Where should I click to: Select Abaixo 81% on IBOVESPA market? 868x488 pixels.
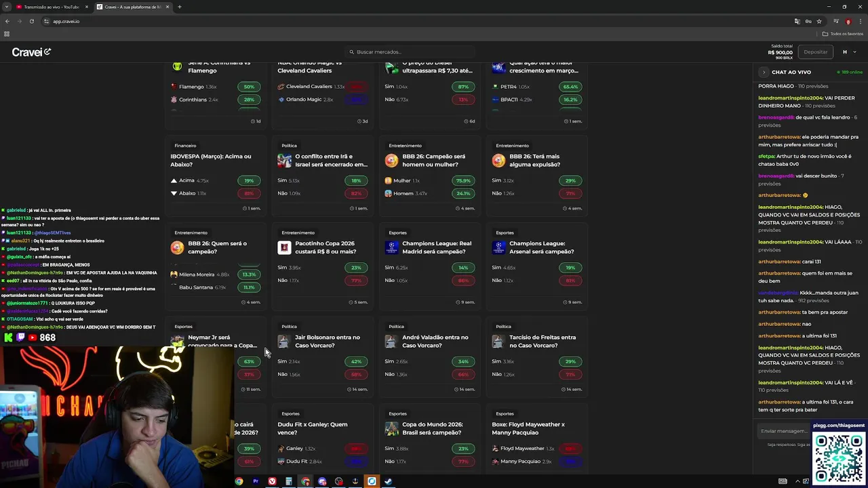click(x=249, y=193)
